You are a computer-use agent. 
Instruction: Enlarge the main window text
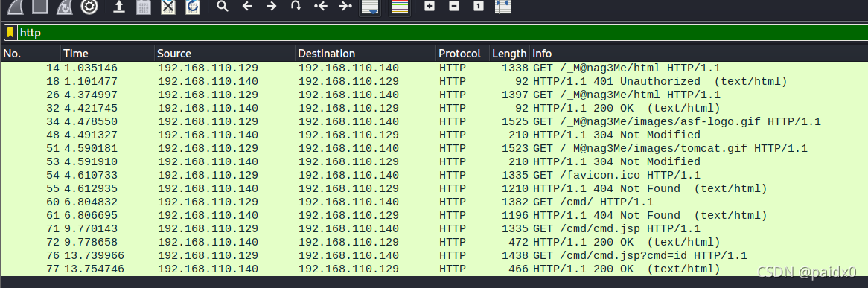coord(430,7)
